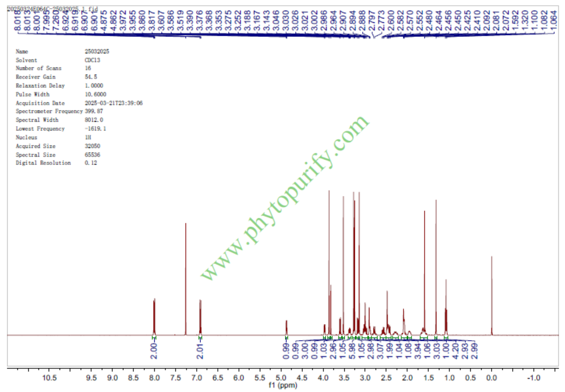Image resolution: width=565 pixels, height=392 pixels.
Task: Click the www.phytopurify.com watermark link
Action: (x=285, y=199)
